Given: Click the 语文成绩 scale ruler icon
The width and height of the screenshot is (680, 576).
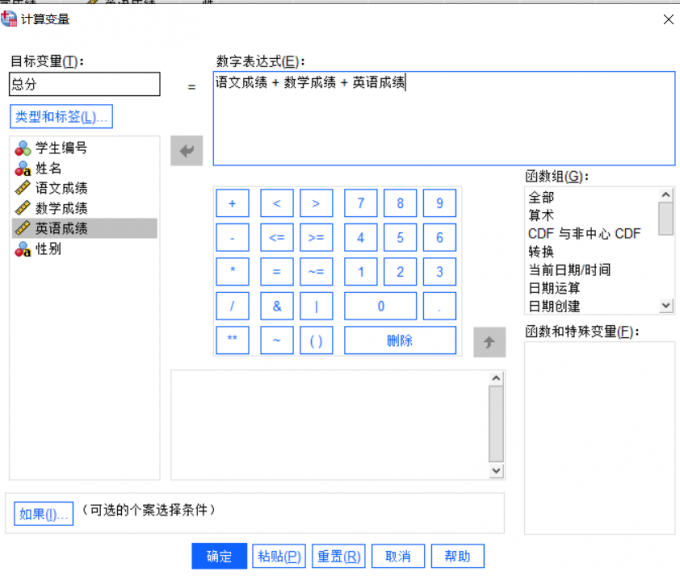Looking at the screenshot, I should pos(23,188).
